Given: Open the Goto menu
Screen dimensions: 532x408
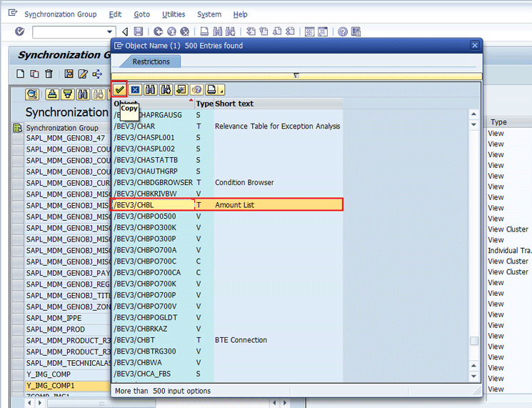Looking at the screenshot, I should point(141,14).
